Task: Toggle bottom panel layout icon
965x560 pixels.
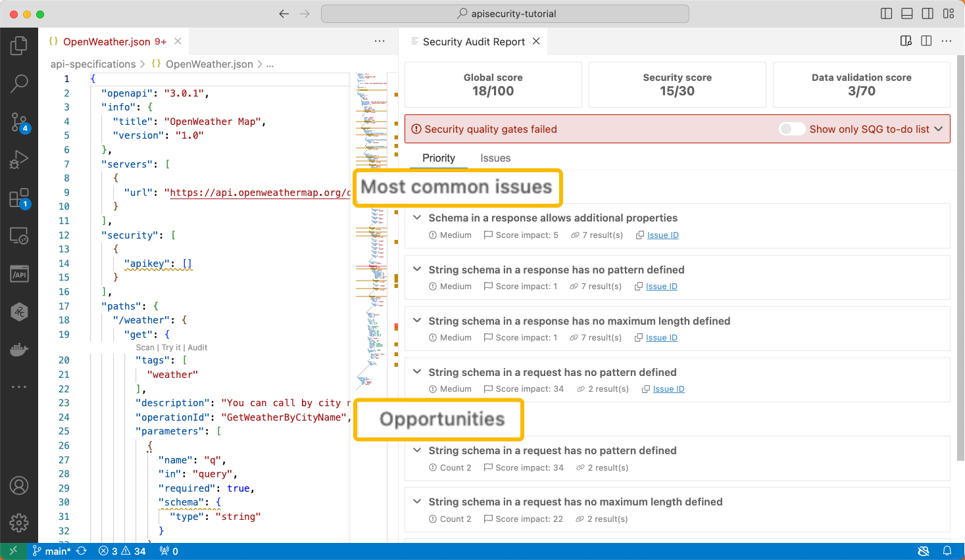Action: [907, 14]
